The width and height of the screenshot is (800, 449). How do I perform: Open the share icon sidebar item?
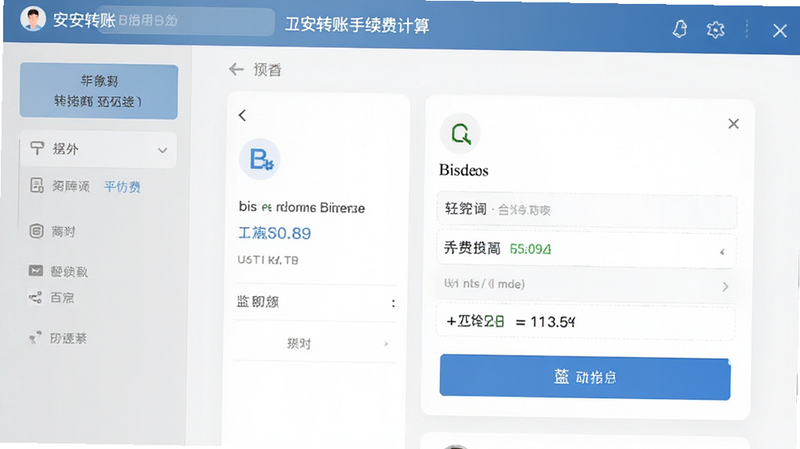52,297
